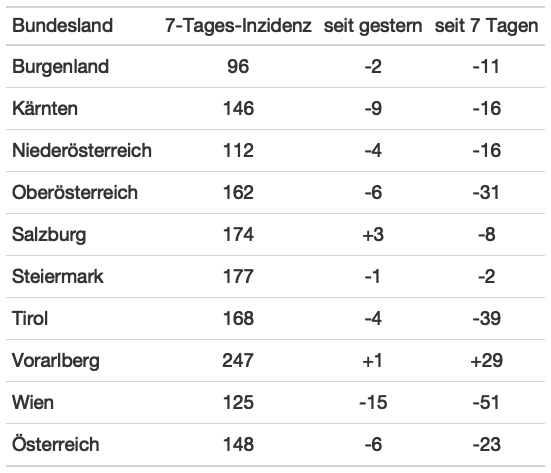Click the seit 7 Tagen column header

pyautogui.click(x=486, y=26)
